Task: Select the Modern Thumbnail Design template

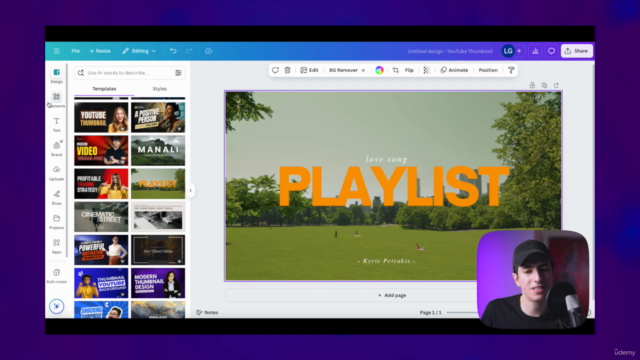Action: tap(158, 283)
